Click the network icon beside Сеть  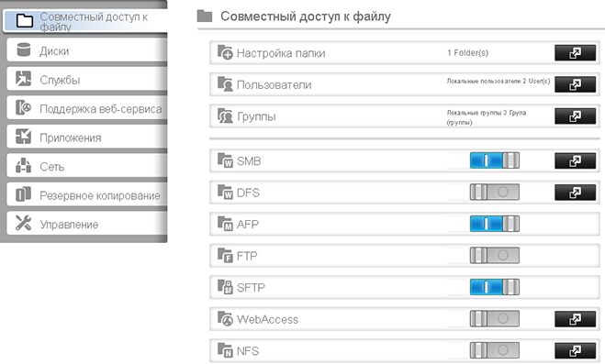click(x=23, y=165)
